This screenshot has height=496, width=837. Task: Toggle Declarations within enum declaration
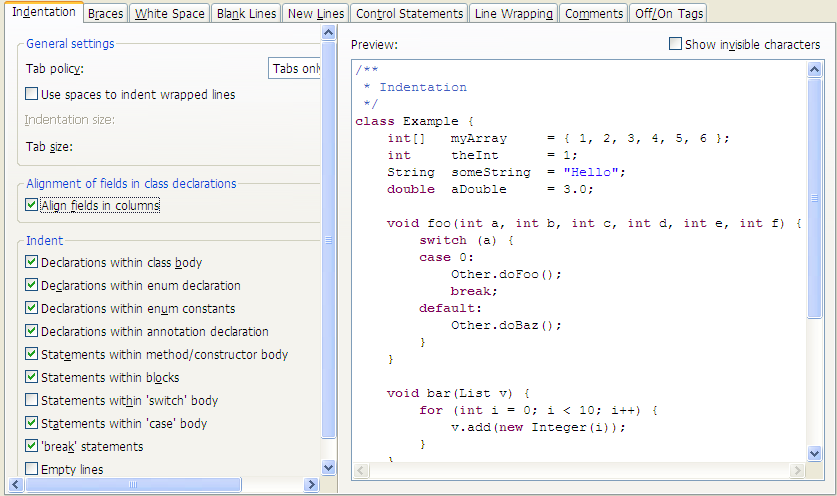click(31, 285)
